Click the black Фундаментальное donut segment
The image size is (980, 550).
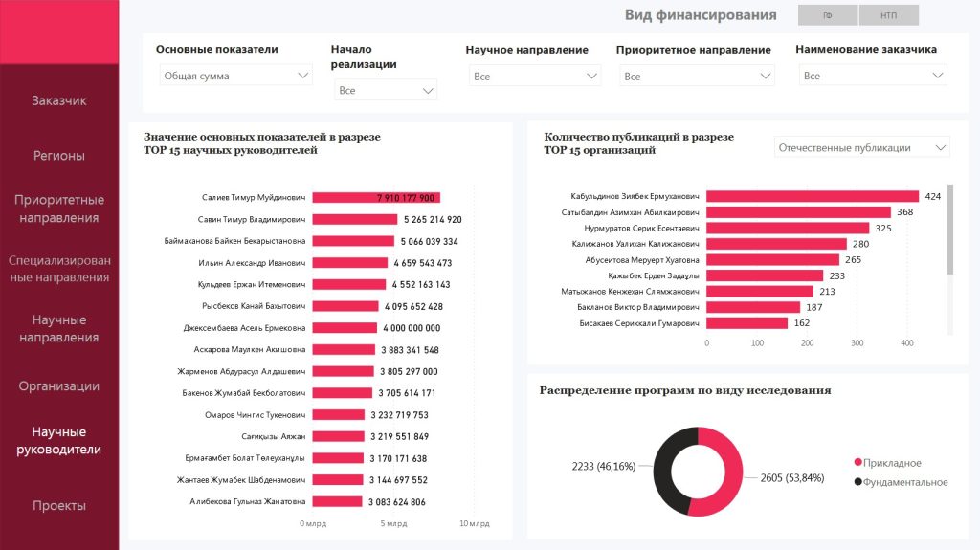(x=668, y=468)
